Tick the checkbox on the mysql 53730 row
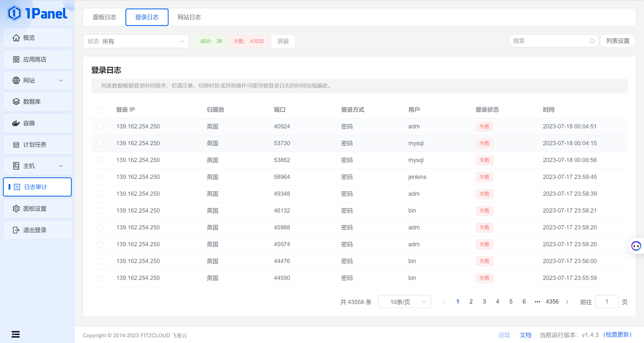Image resolution: width=644 pixels, height=343 pixels. tap(100, 143)
